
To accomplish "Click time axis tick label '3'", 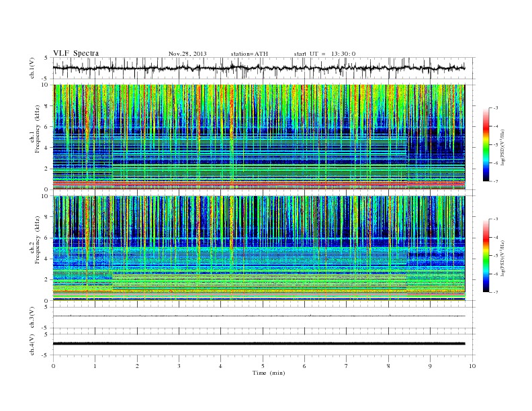I will [x=179, y=366].
